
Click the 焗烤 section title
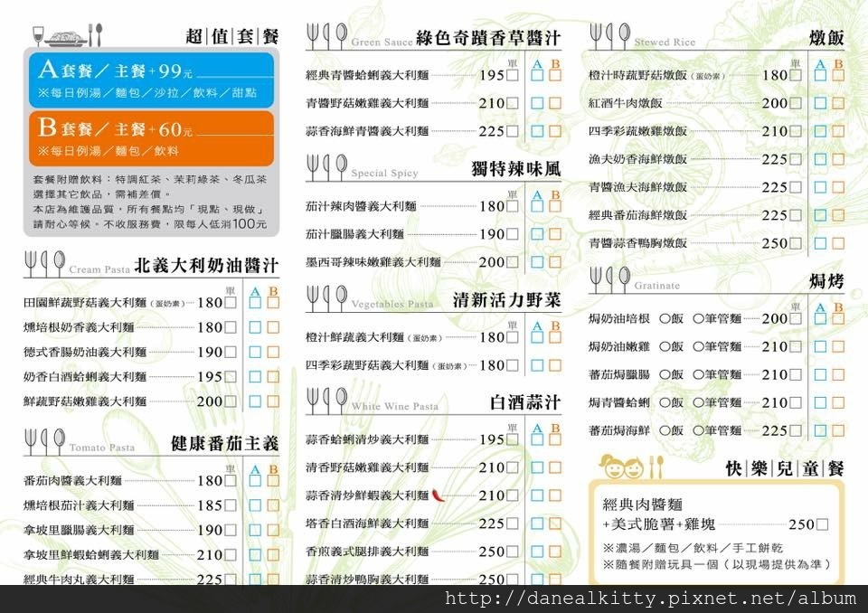tap(826, 281)
